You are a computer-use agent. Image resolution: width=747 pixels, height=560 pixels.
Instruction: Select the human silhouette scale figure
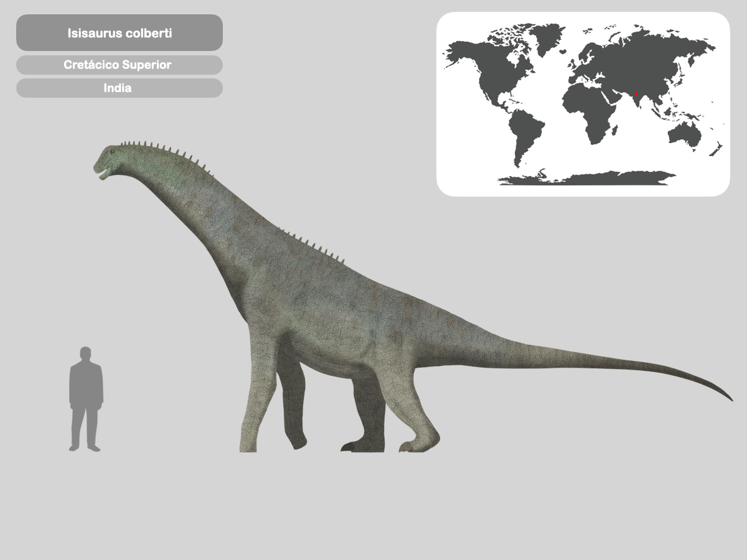pyautogui.click(x=85, y=399)
